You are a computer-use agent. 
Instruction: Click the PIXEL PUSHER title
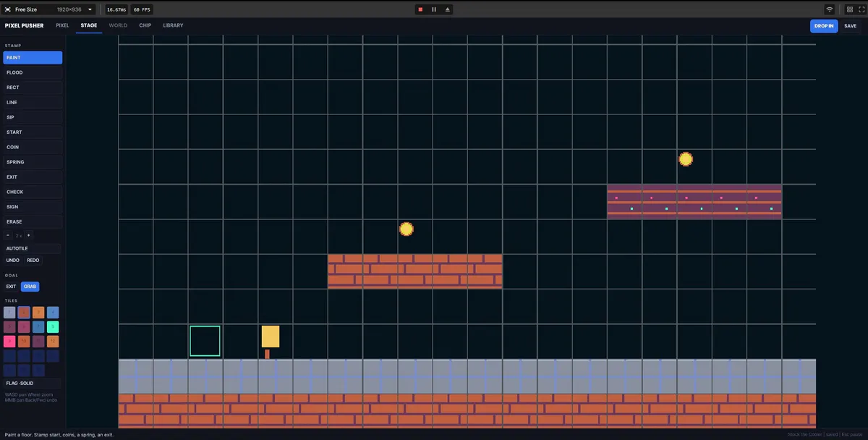pyautogui.click(x=24, y=25)
